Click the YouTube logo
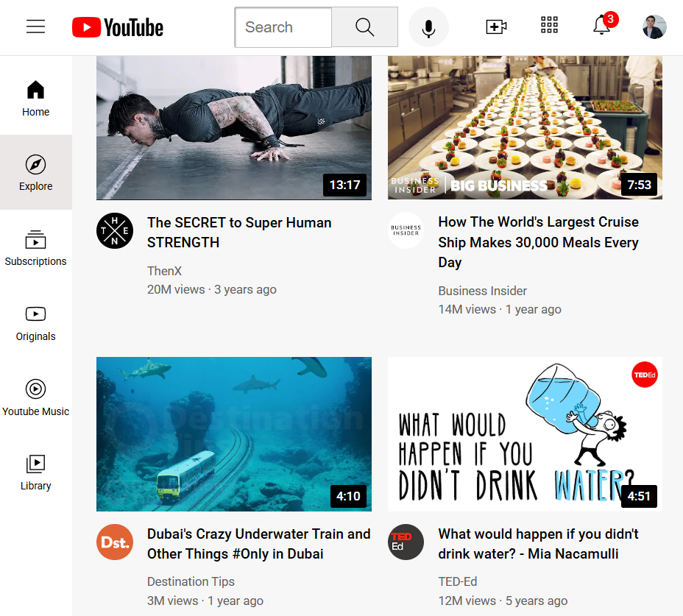 point(117,27)
